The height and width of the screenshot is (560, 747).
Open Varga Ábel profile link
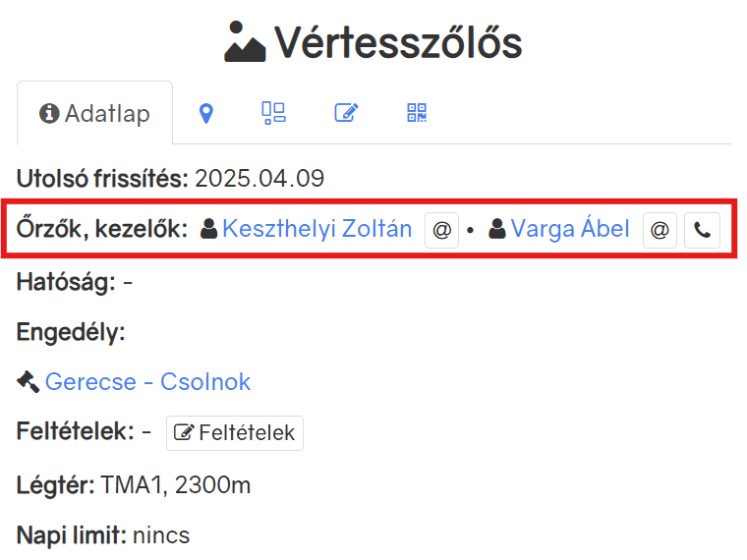(x=570, y=229)
